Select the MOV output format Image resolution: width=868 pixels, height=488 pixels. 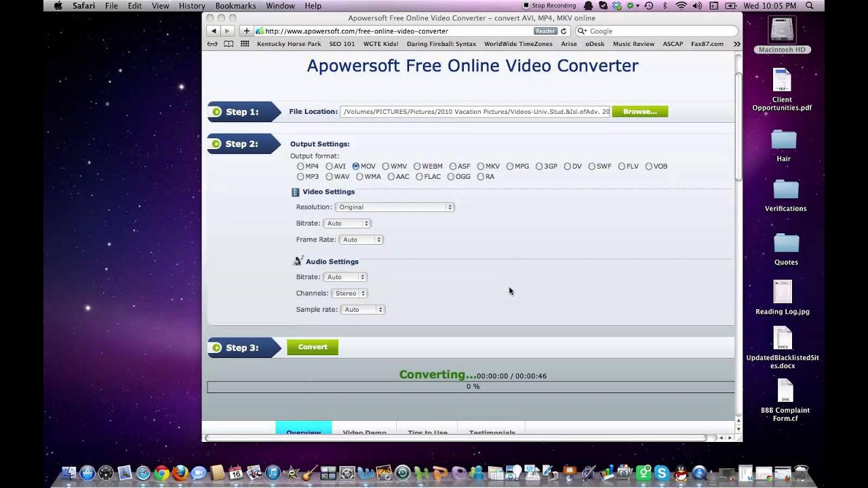356,166
